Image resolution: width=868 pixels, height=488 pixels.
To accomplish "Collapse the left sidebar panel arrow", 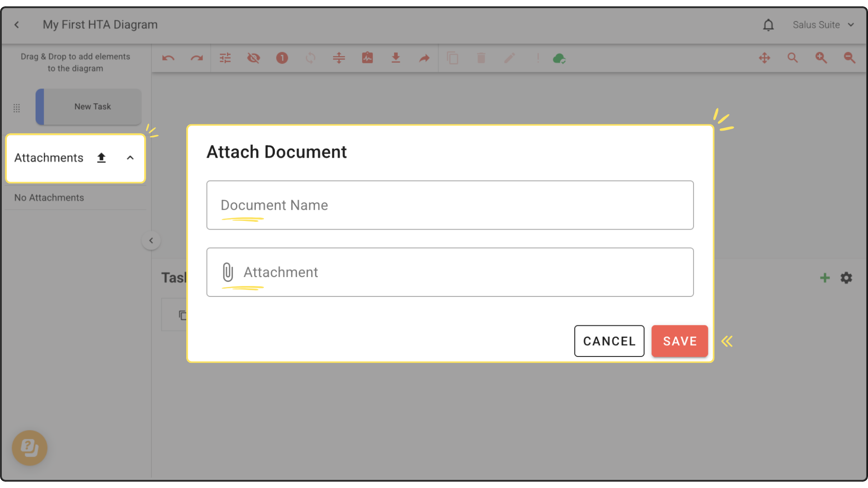I will (x=151, y=240).
